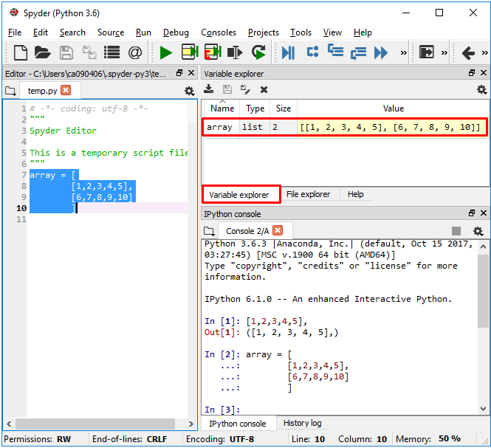The image size is (491, 448).
Task: Open the Debug menu
Action: (x=176, y=32)
